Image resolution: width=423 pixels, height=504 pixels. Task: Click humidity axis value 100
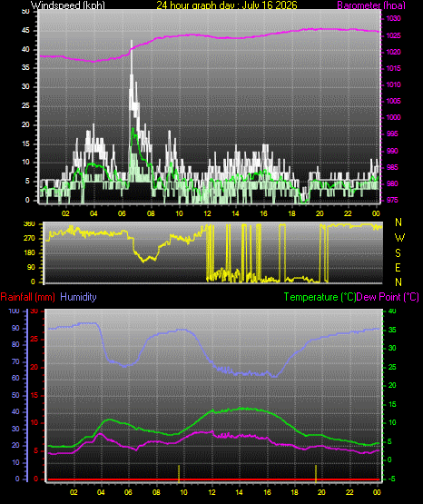pos(15,311)
